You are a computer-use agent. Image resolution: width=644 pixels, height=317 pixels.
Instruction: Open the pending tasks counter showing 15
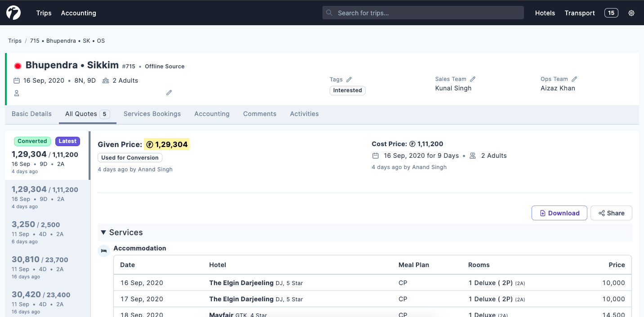pos(611,13)
